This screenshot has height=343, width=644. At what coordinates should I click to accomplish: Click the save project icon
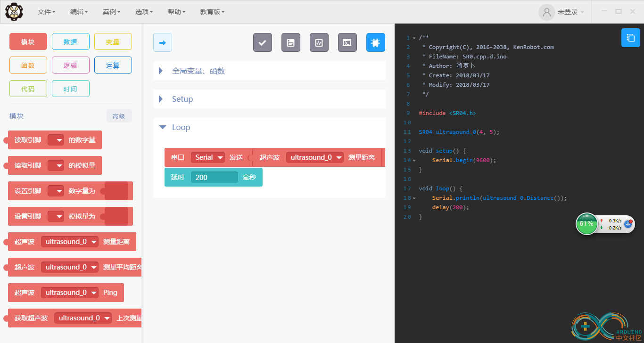pyautogui.click(x=291, y=42)
